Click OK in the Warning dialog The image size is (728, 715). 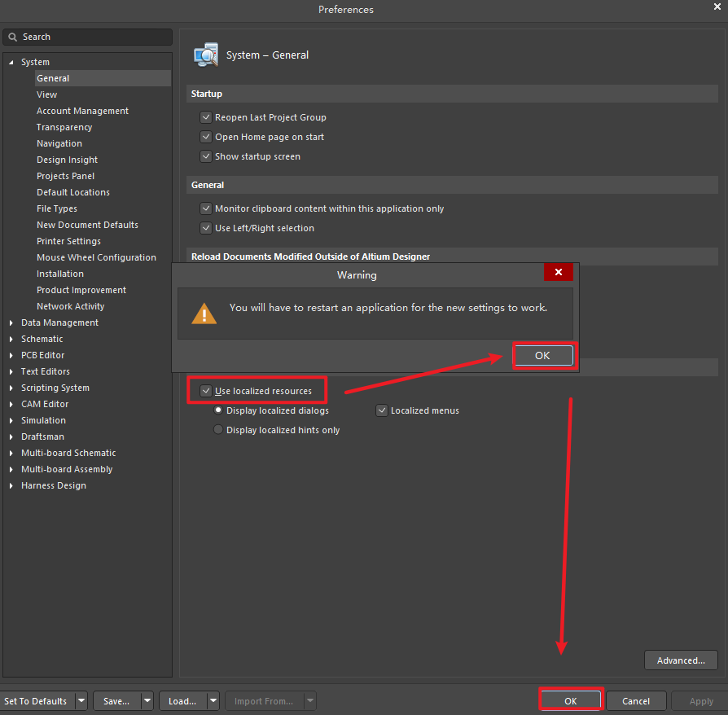point(542,356)
